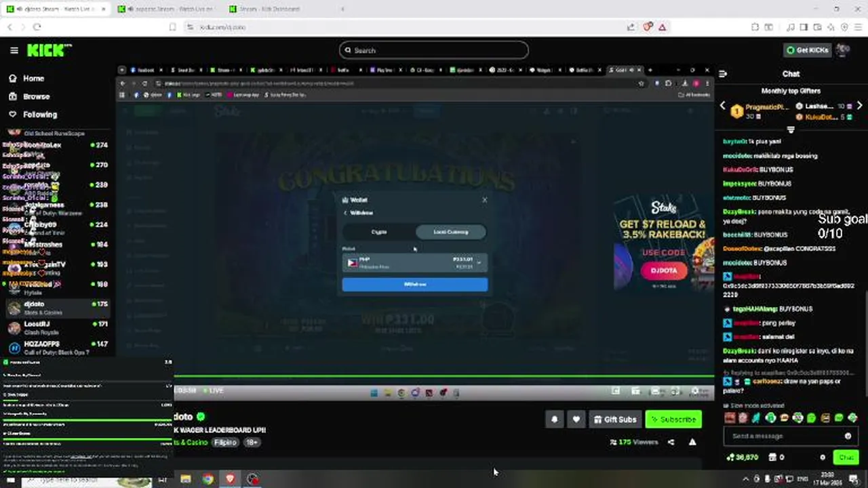Open the browser main hamburger menu
868x488 pixels.
[x=858, y=27]
